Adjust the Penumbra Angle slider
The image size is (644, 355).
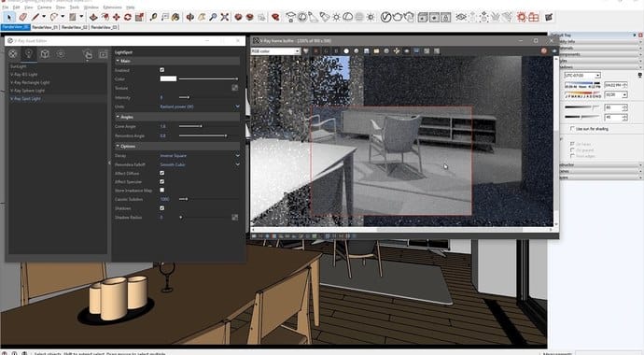[209, 135]
